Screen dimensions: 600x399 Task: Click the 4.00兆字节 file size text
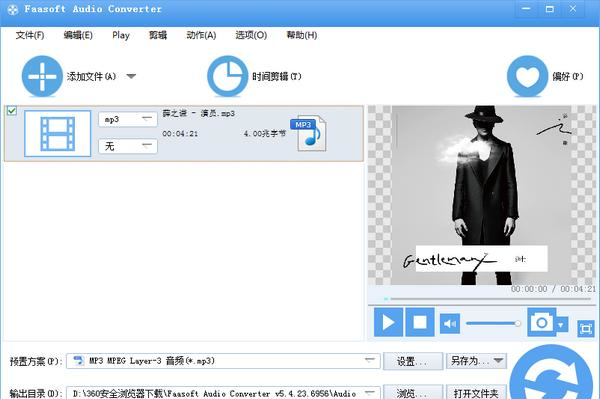click(x=264, y=134)
